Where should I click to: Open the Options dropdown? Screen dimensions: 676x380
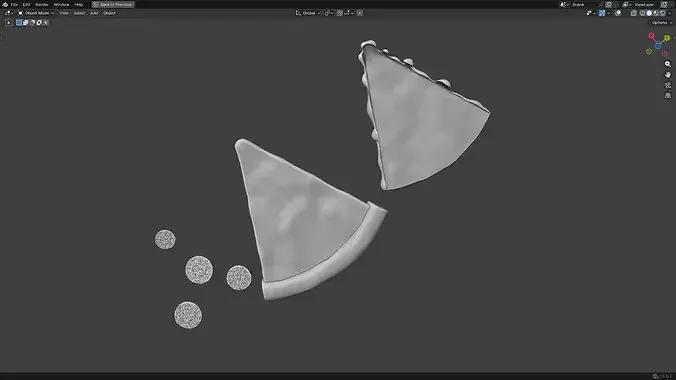click(x=661, y=22)
